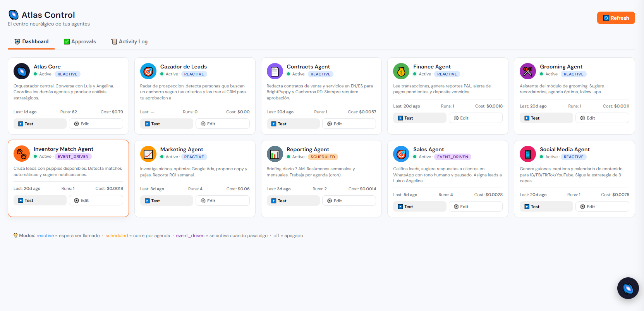Image resolution: width=644 pixels, height=311 pixels.
Task: Click 'Cost: $0.79' on Atlas Core card
Action: pos(112,112)
